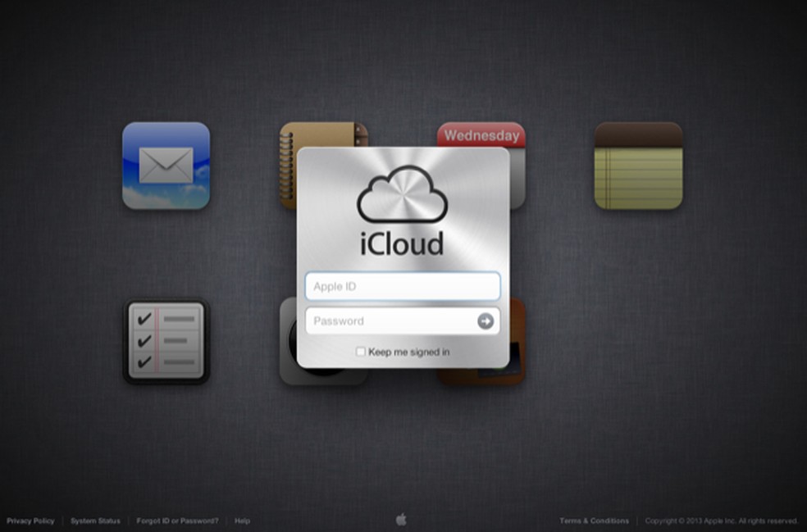The image size is (807, 532).
Task: Enable Keep me signed in
Action: click(x=360, y=351)
